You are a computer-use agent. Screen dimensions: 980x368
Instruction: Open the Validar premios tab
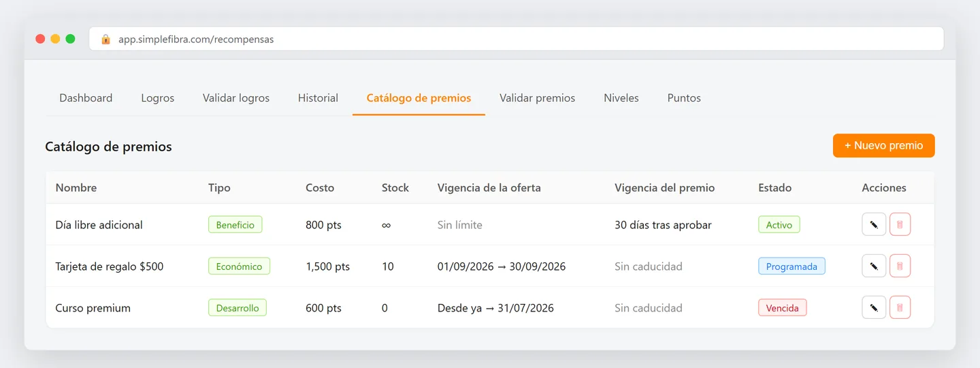(538, 98)
